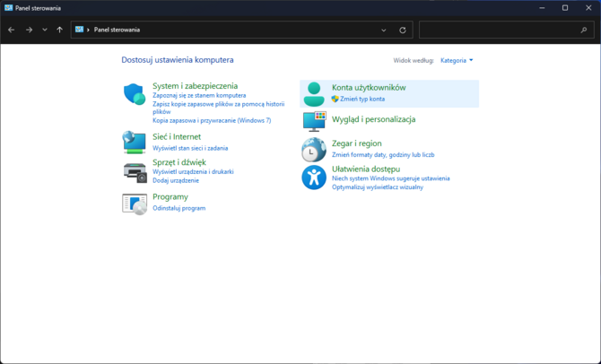Maximize the Panel sterowania window
Viewport: 601px width, 364px height.
point(565,8)
